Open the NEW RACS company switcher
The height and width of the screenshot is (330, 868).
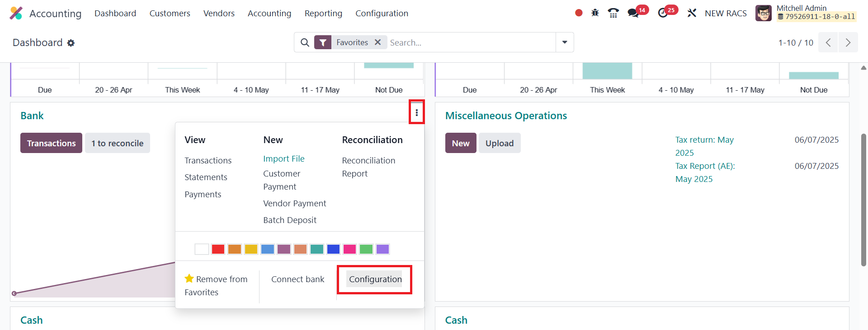point(726,13)
